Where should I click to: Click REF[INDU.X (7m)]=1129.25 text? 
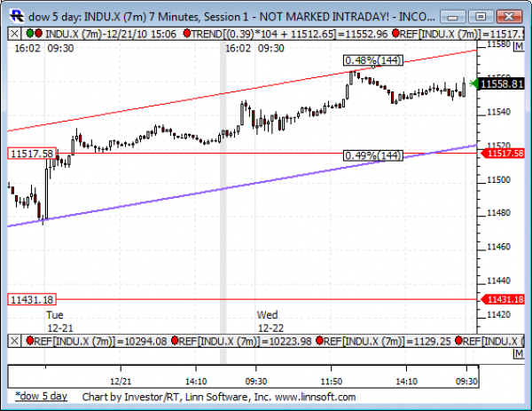(x=387, y=341)
